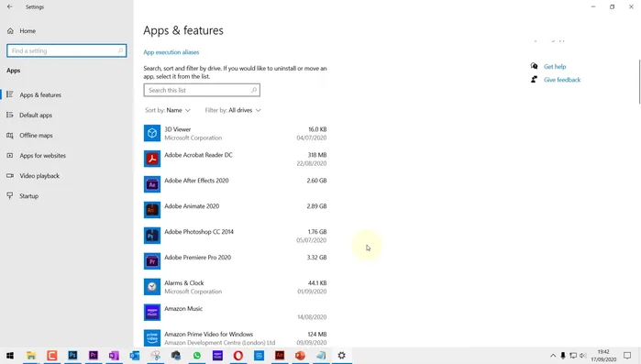Click the Give feedback person icon
The image size is (641, 364).
pyautogui.click(x=534, y=79)
